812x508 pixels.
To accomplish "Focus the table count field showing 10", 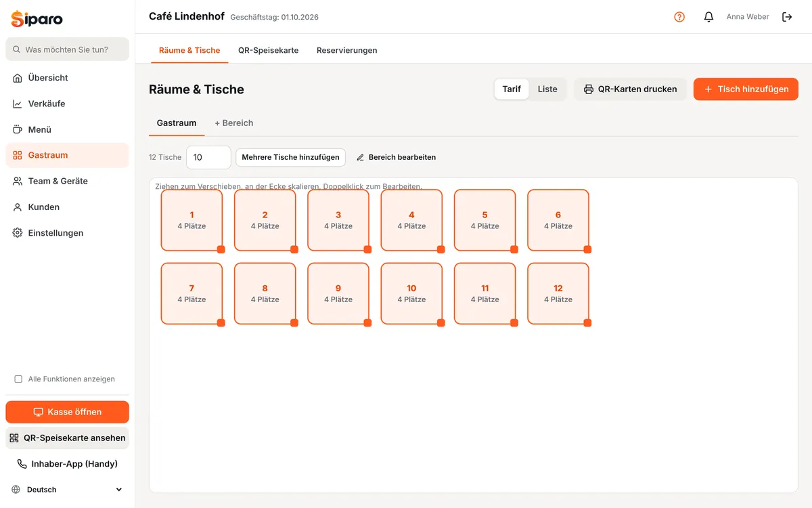I will tap(208, 157).
